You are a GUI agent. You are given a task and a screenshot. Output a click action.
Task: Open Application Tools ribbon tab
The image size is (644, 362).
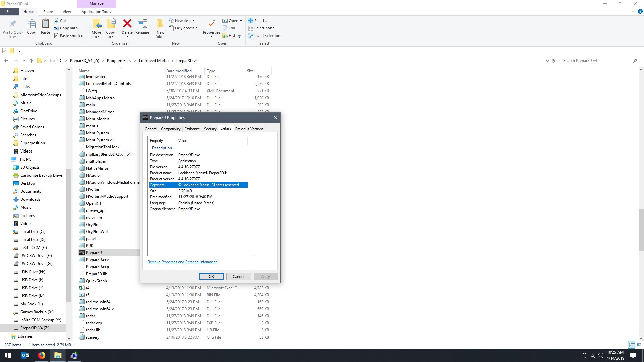(x=96, y=12)
